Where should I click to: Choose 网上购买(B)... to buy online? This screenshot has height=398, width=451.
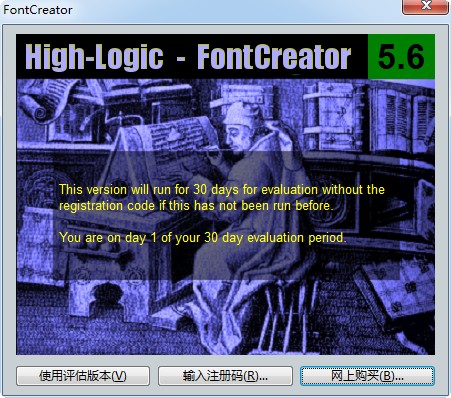pos(367,376)
